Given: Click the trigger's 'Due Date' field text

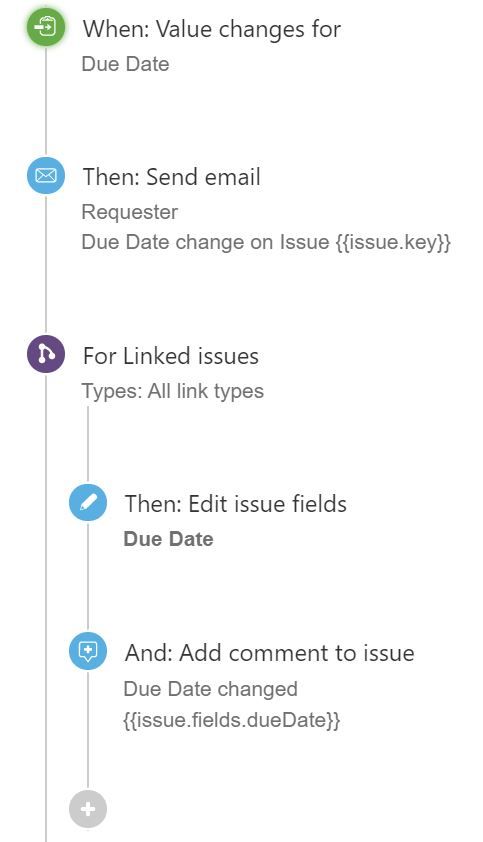Looking at the screenshot, I should tap(125, 64).
